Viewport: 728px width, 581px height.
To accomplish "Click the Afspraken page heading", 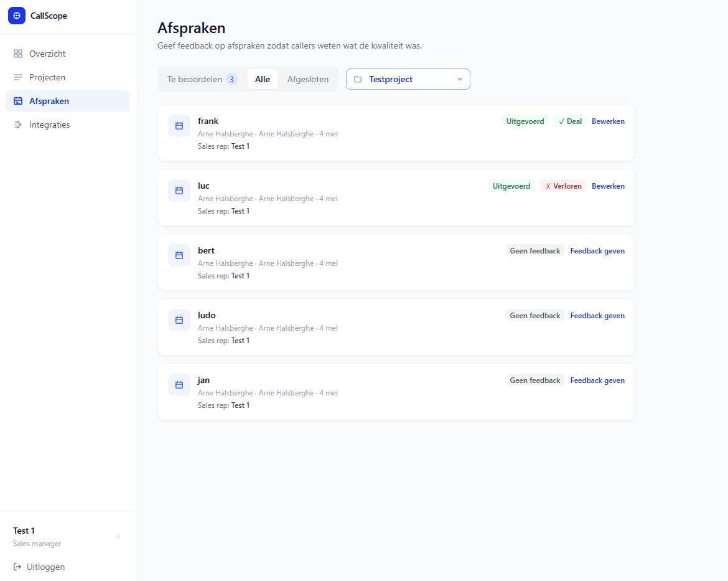I will point(191,28).
